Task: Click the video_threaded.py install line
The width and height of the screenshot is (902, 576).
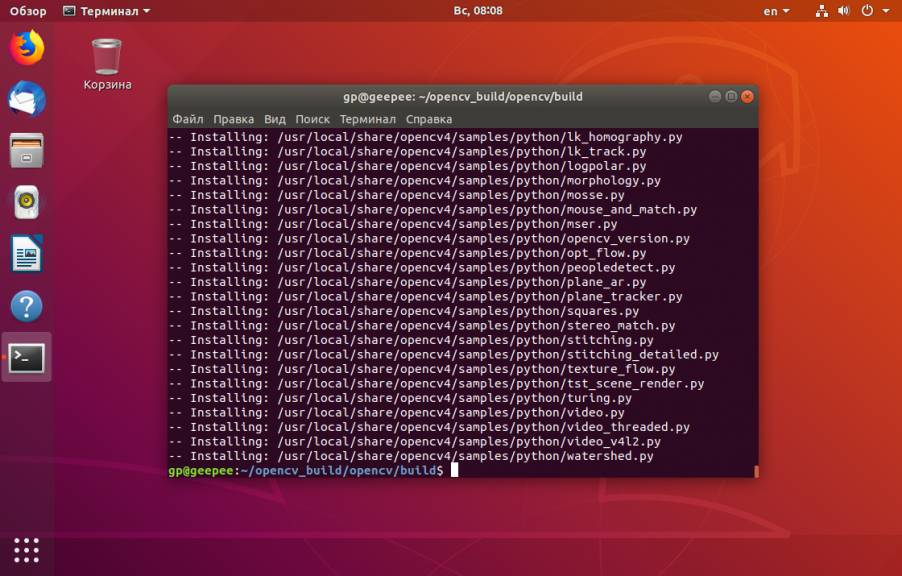Action: [x=429, y=427]
